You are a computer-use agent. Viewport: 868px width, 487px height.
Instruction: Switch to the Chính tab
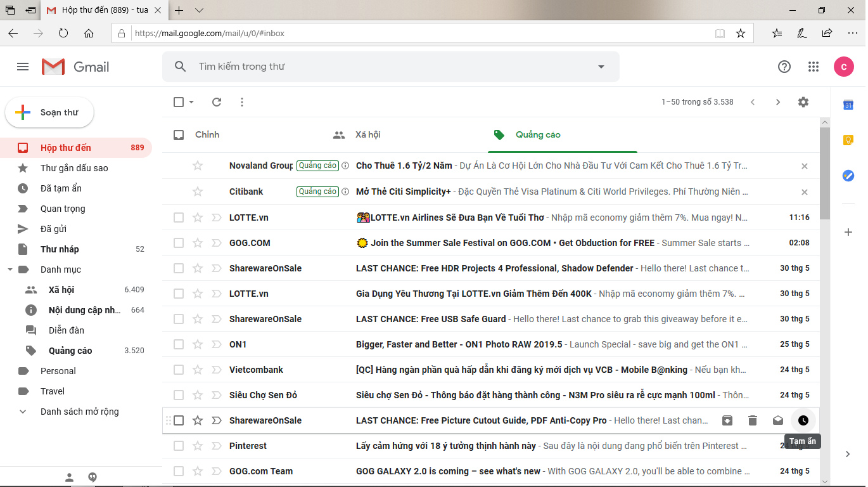click(243, 134)
